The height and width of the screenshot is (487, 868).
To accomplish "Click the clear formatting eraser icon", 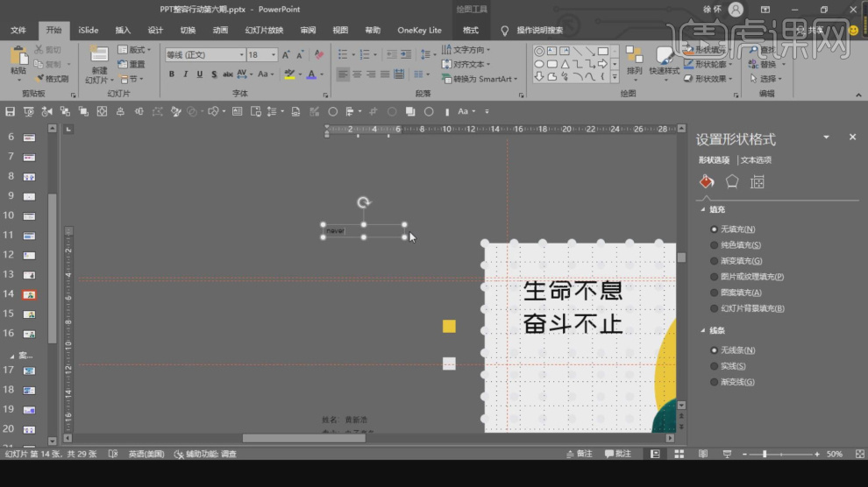I will point(318,54).
